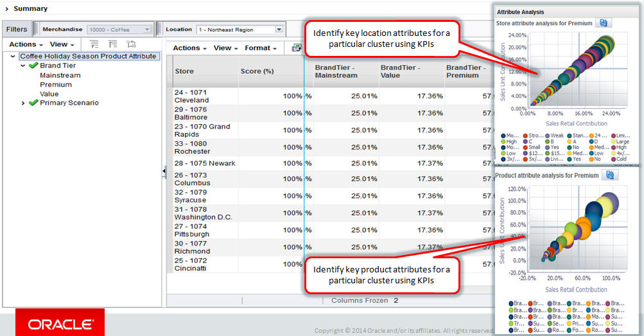
Task: Click the Attribute Analysis panel title
Action: [520, 12]
